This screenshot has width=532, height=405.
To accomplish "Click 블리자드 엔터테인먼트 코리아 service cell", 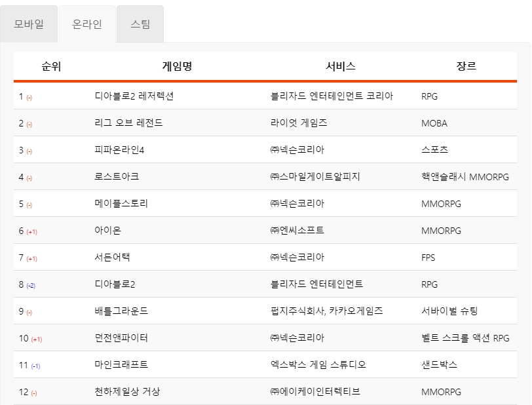I will point(332,96).
